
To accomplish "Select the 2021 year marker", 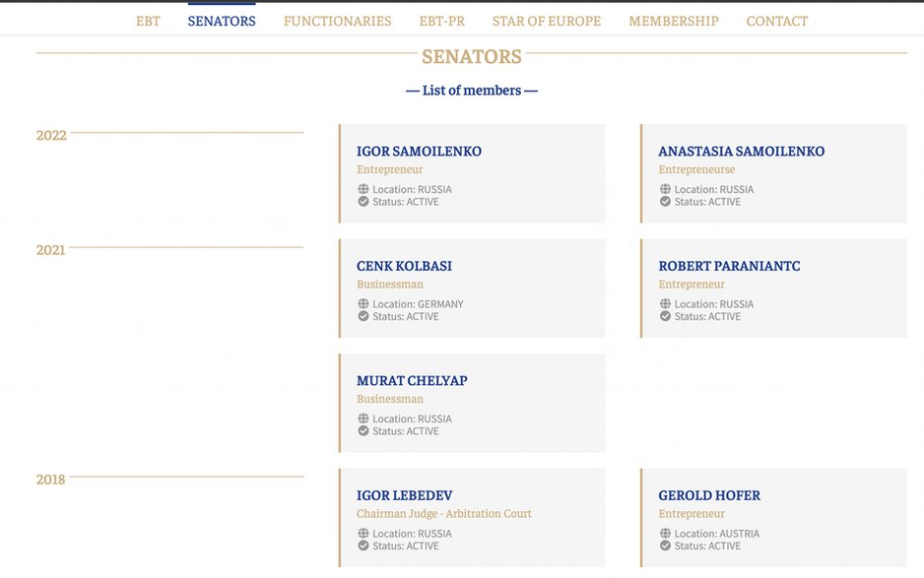I will pos(50,250).
